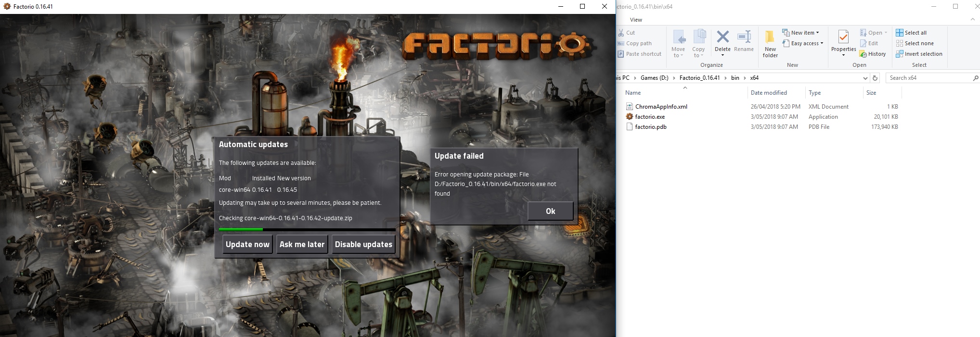Expand the Copy to dropdown arrow
The height and width of the screenshot is (337, 980).
(702, 56)
